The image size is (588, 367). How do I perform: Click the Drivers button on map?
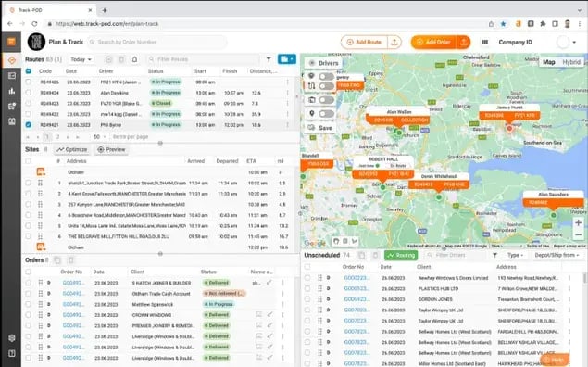pyautogui.click(x=324, y=63)
